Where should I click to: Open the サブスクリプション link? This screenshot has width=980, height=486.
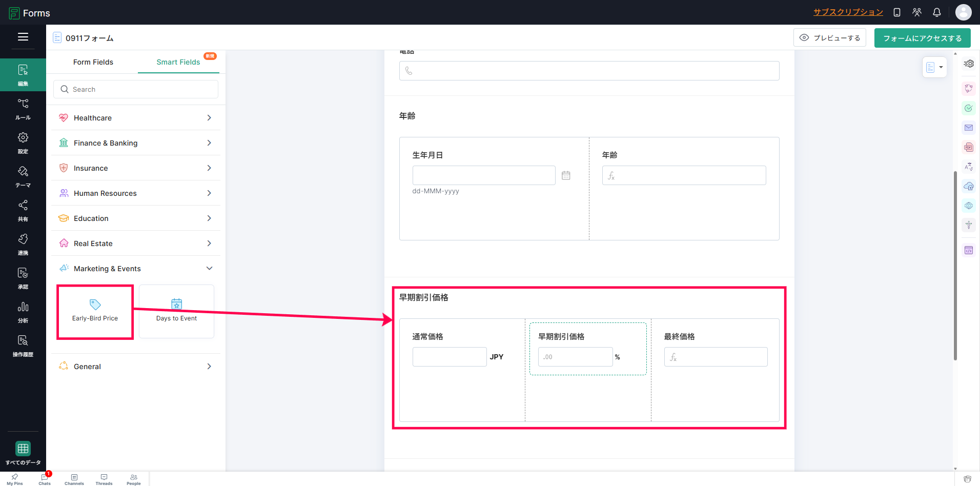[x=848, y=12]
